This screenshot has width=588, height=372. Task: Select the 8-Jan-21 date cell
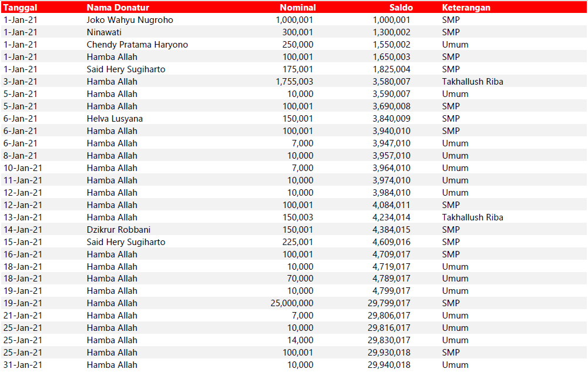pos(21,156)
